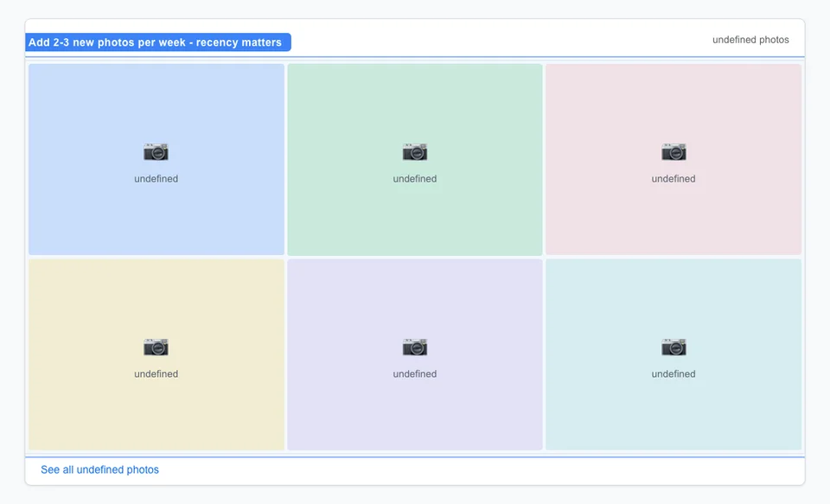The image size is (830, 504).
Task: Open the blue photo placeholder tile
Action: (156, 158)
